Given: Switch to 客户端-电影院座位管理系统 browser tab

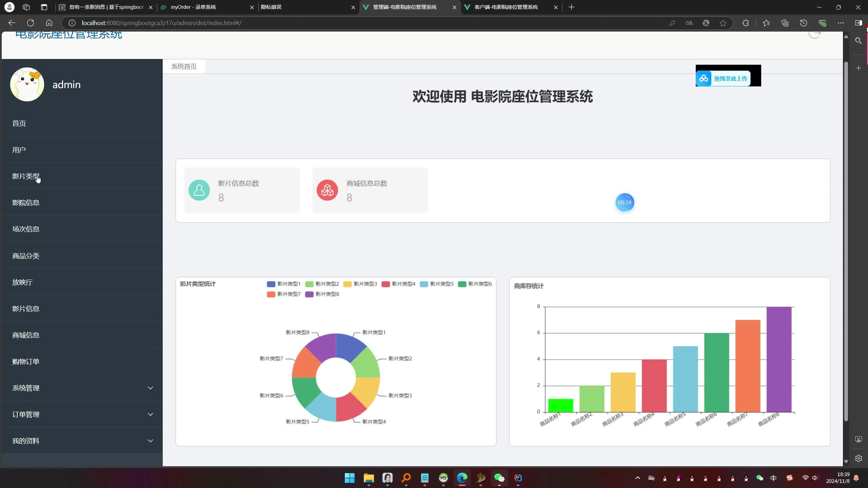Looking at the screenshot, I should [x=506, y=7].
